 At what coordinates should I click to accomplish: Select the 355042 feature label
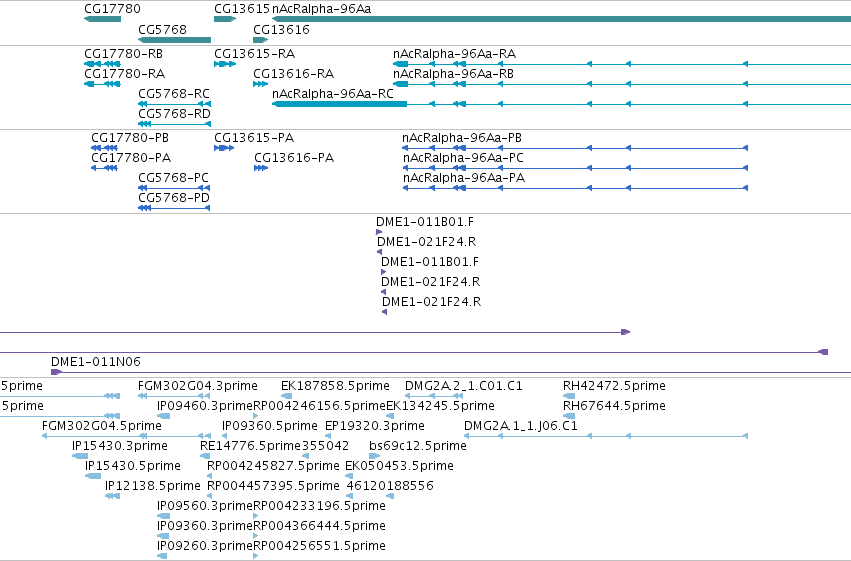[x=325, y=446]
